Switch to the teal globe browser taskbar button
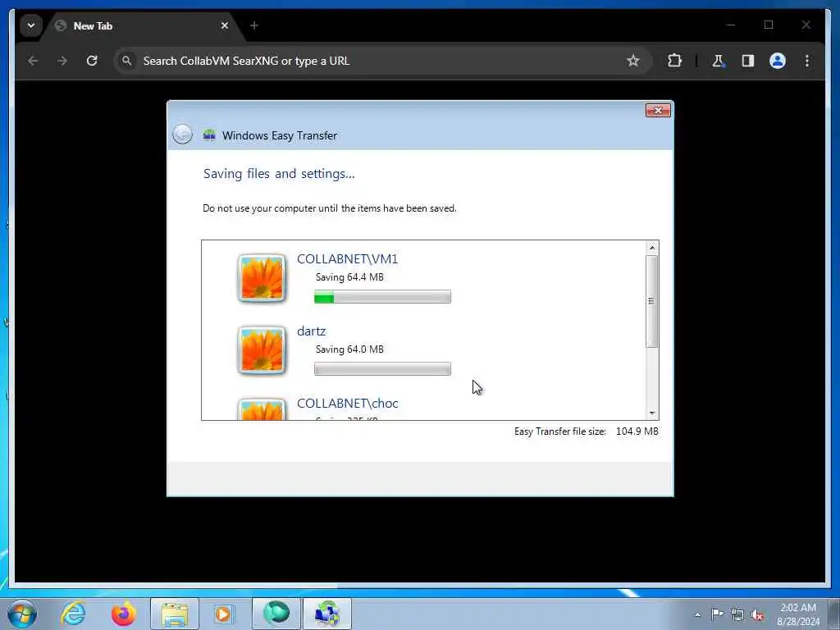The width and height of the screenshot is (840, 630). click(276, 614)
